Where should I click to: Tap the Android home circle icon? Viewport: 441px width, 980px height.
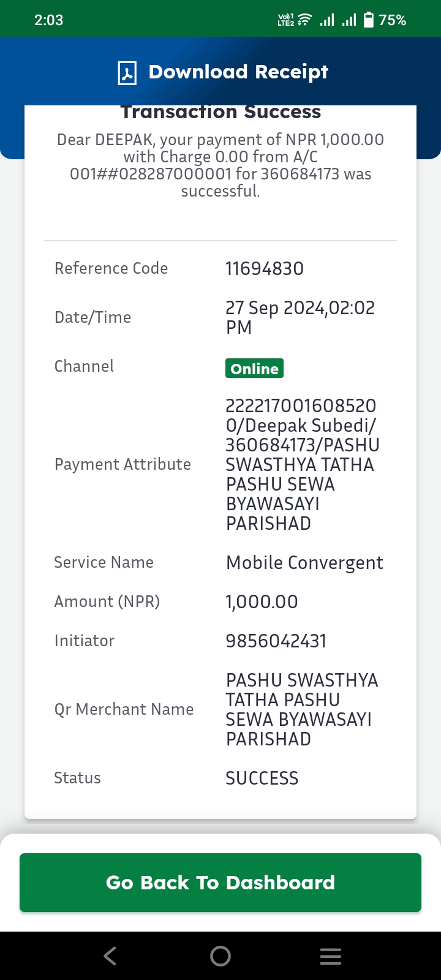[221, 956]
